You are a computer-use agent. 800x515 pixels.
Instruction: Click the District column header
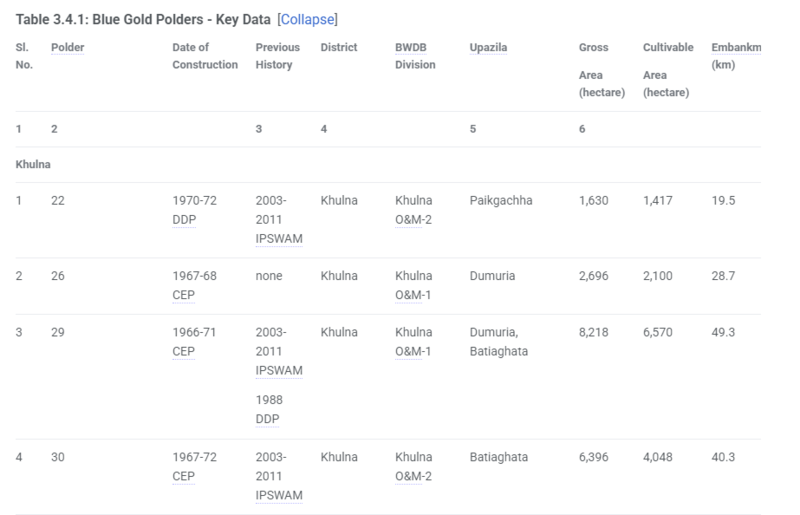[339, 47]
